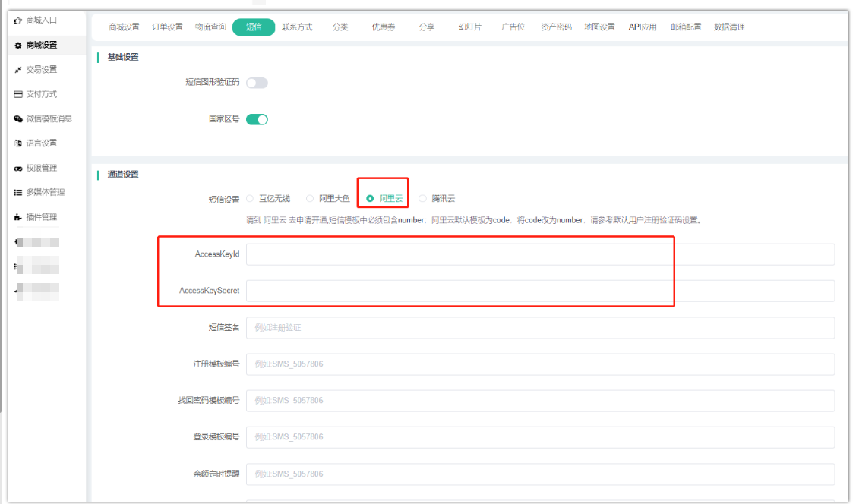
Task: Click the AccessKeyId input field
Action: tap(539, 254)
